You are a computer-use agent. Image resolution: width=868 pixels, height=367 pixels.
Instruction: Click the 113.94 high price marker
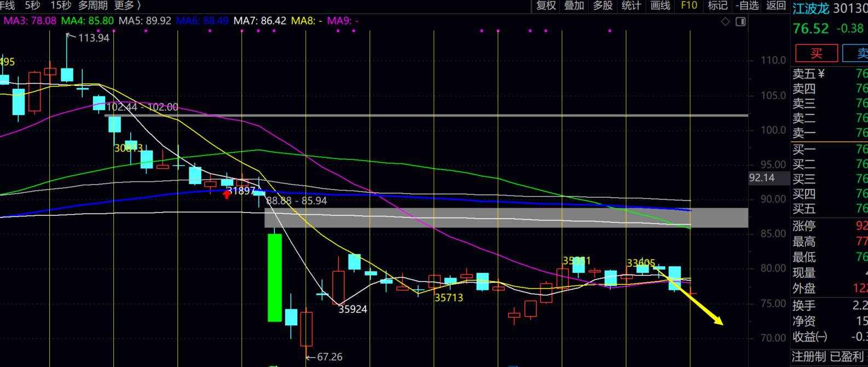click(x=93, y=38)
